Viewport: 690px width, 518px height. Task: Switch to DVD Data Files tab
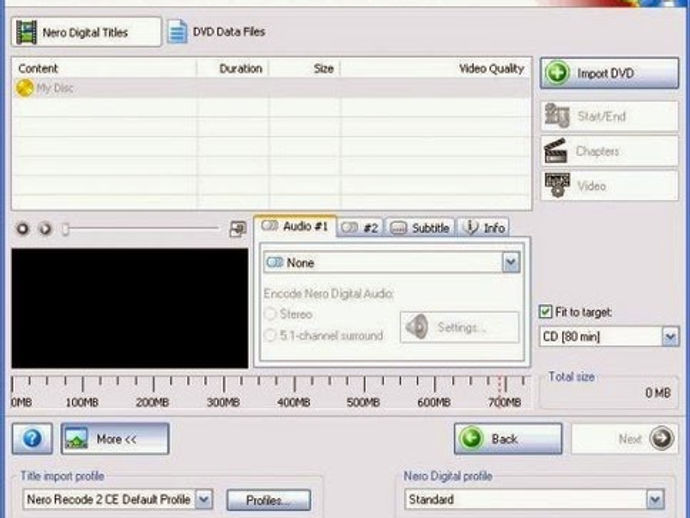217,32
